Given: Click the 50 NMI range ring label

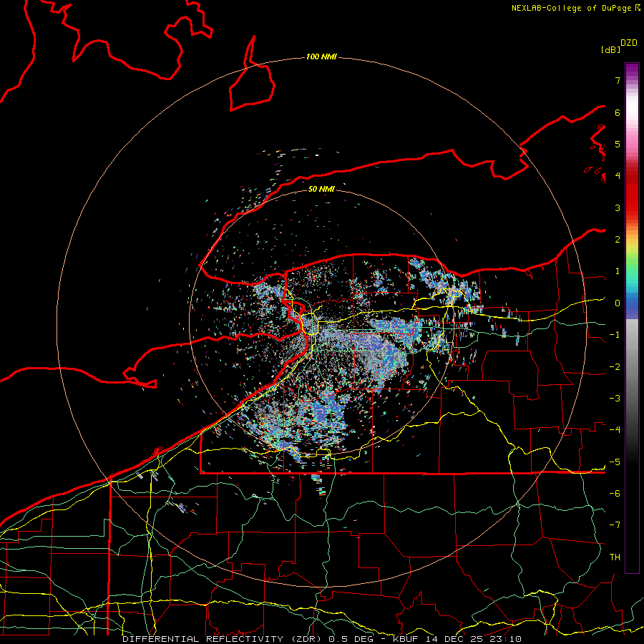Looking at the screenshot, I should click(x=321, y=189).
